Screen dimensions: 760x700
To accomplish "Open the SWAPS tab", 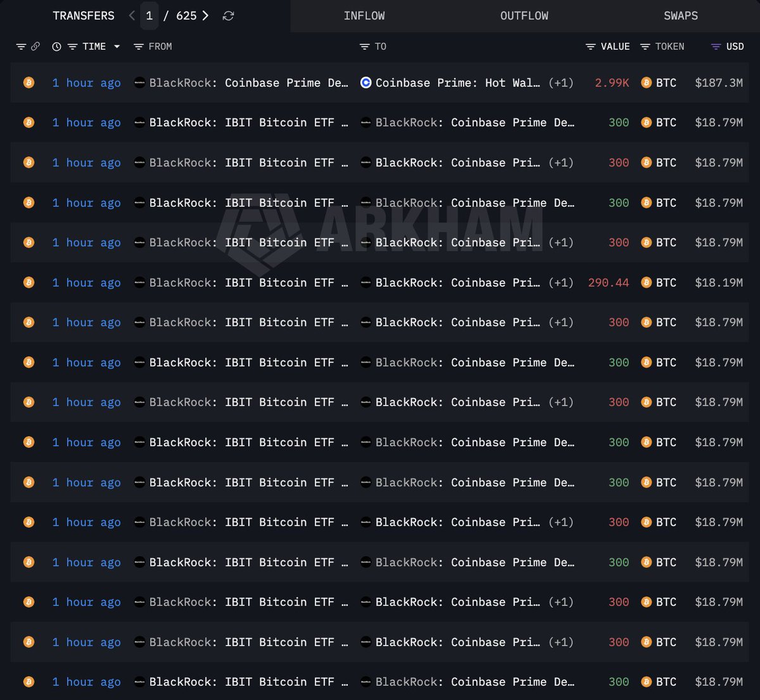I will pos(681,16).
